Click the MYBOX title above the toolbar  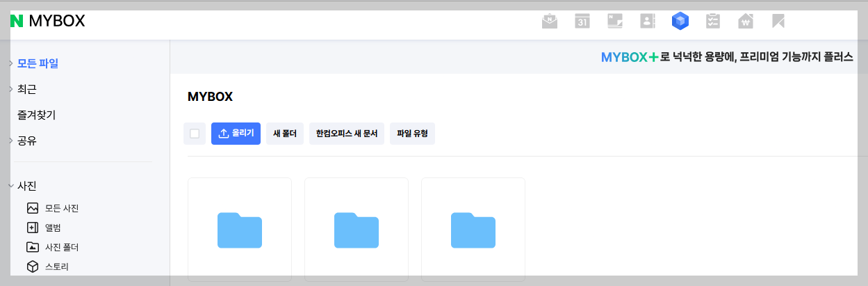(x=210, y=97)
